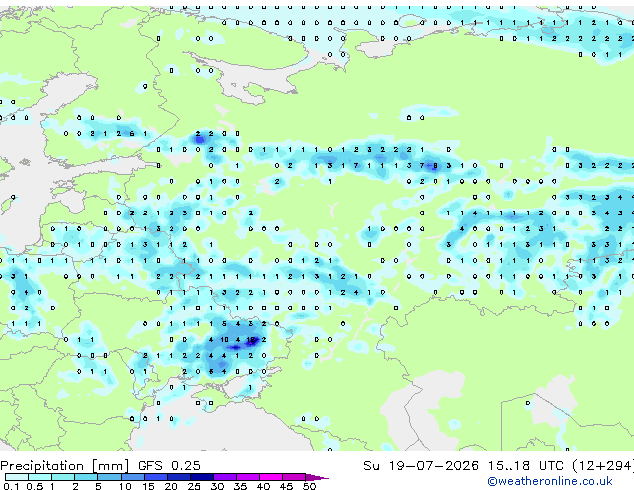The width and height of the screenshot is (634, 490).
Task: Click the '10' precipitation value on the map
Action: click(x=224, y=340)
